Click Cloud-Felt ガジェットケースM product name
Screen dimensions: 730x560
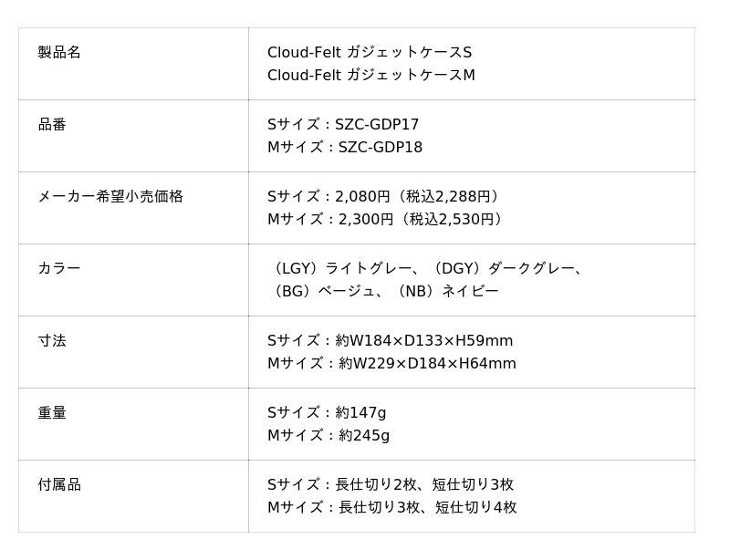[x=370, y=75]
